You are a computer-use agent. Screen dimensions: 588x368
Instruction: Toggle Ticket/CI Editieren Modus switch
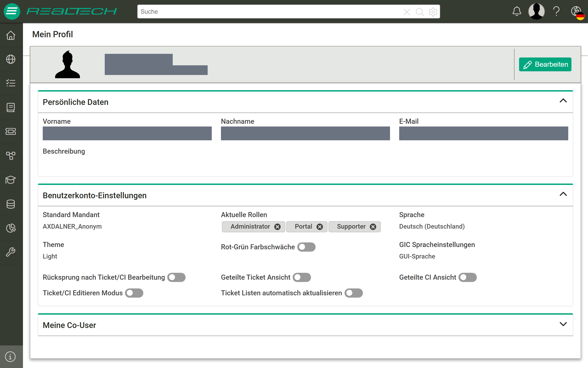point(134,293)
